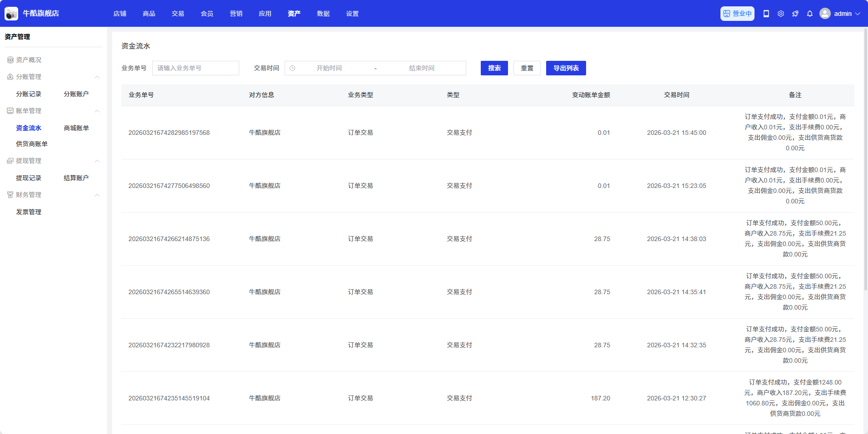Click the clock icon in date range field
Viewport: 868px width, 434px height.
[x=293, y=68]
